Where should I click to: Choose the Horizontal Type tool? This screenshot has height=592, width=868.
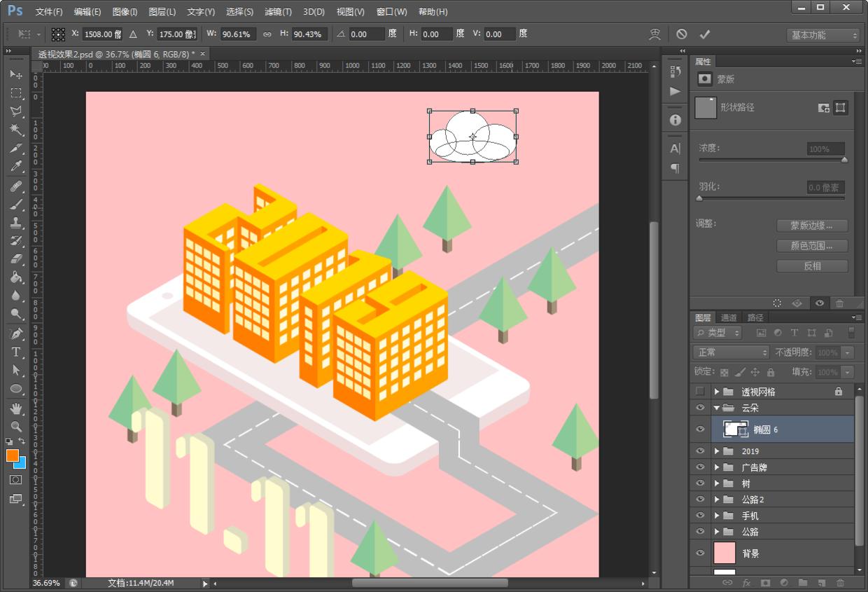15,352
